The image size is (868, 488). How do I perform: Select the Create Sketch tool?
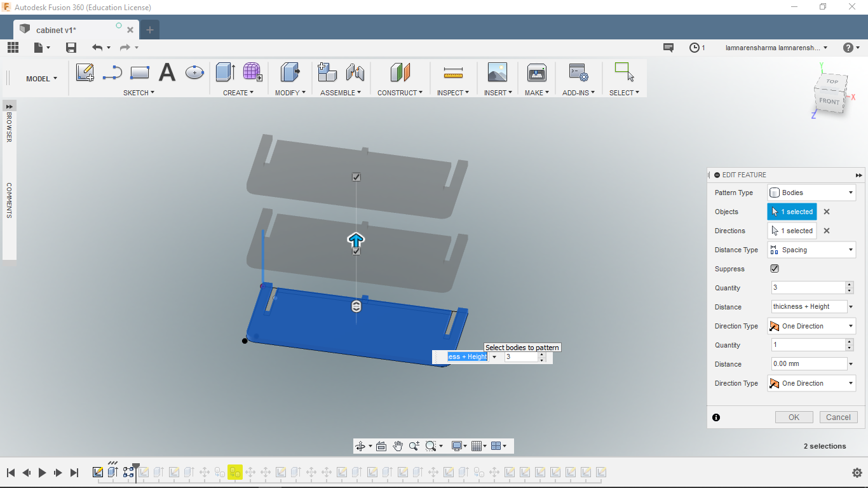click(x=85, y=72)
